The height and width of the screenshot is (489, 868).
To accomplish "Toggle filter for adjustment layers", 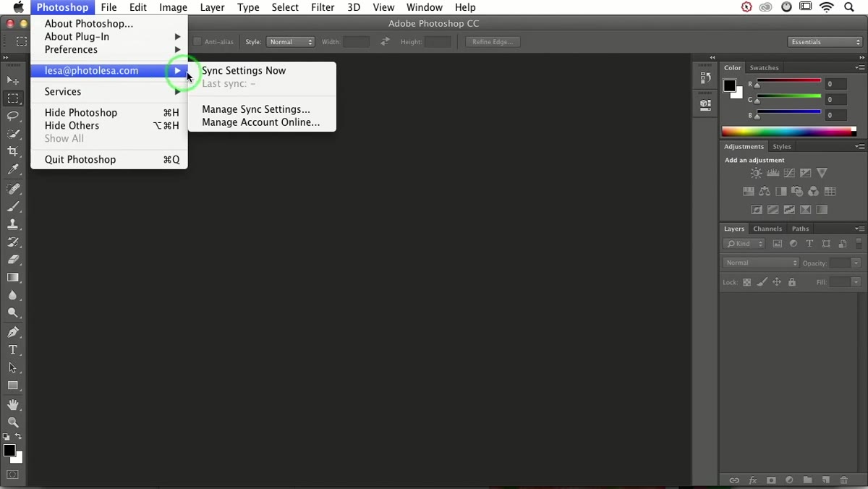I will (x=793, y=244).
